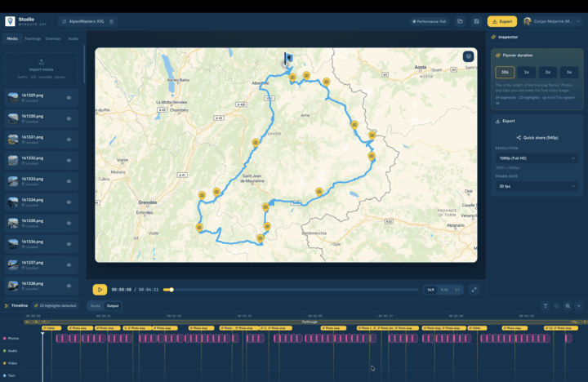
Task: Click Quick share (540p)
Action: (537, 138)
